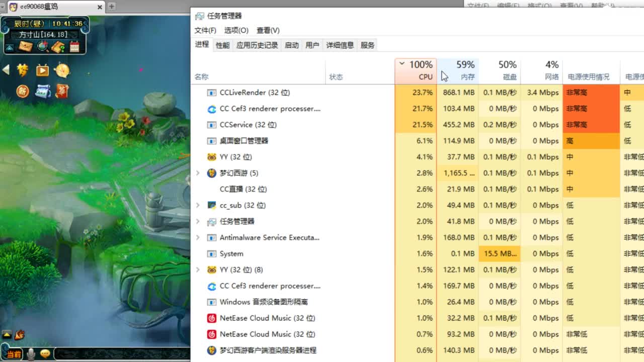Open the quest scroll question-mark icon

(x=58, y=46)
